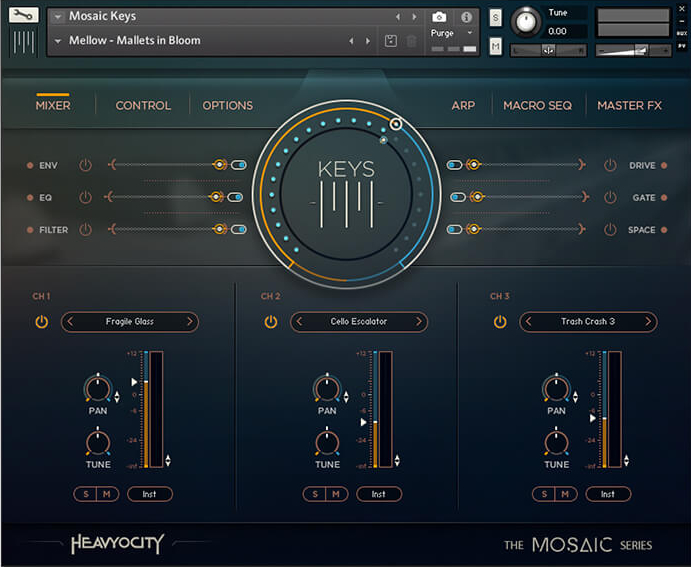Image resolution: width=691 pixels, height=567 pixels.
Task: Open the Purge dropdown menu
Action: [470, 33]
